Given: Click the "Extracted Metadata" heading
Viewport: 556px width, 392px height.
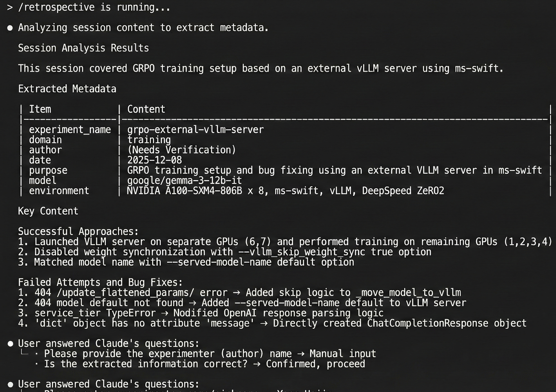Looking at the screenshot, I should pyautogui.click(x=67, y=89).
